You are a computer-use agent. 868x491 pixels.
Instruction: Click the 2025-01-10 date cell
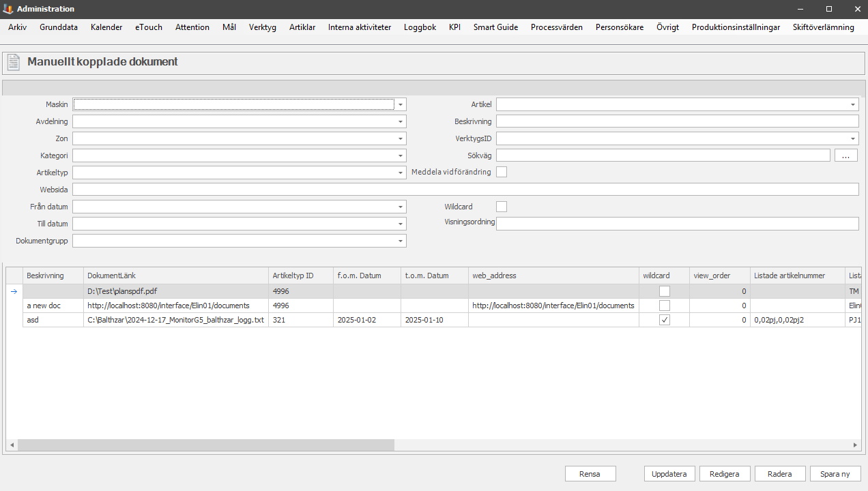(435, 320)
